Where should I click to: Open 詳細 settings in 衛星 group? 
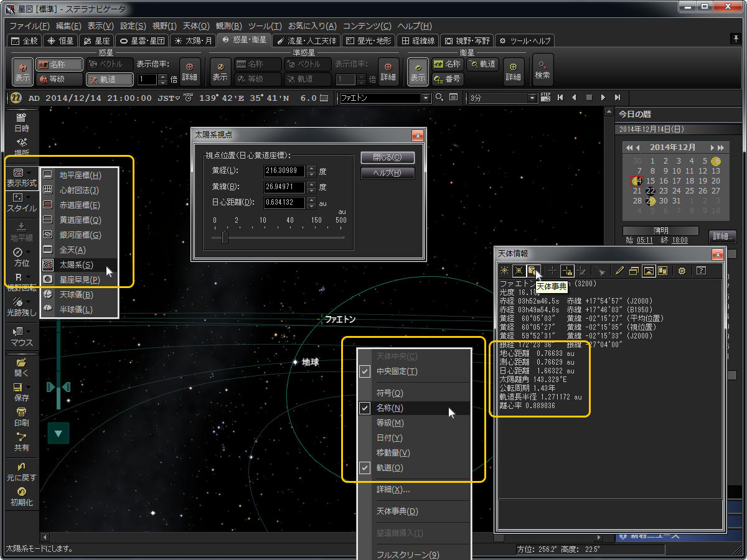[514, 72]
